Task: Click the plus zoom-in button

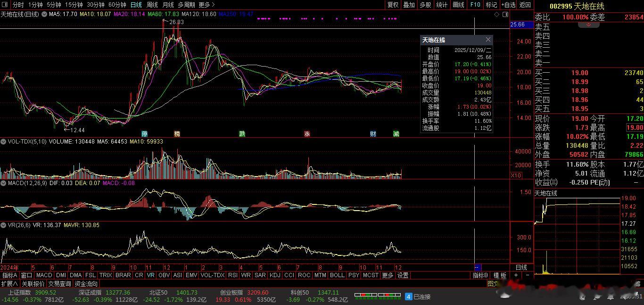Action: coord(516,275)
